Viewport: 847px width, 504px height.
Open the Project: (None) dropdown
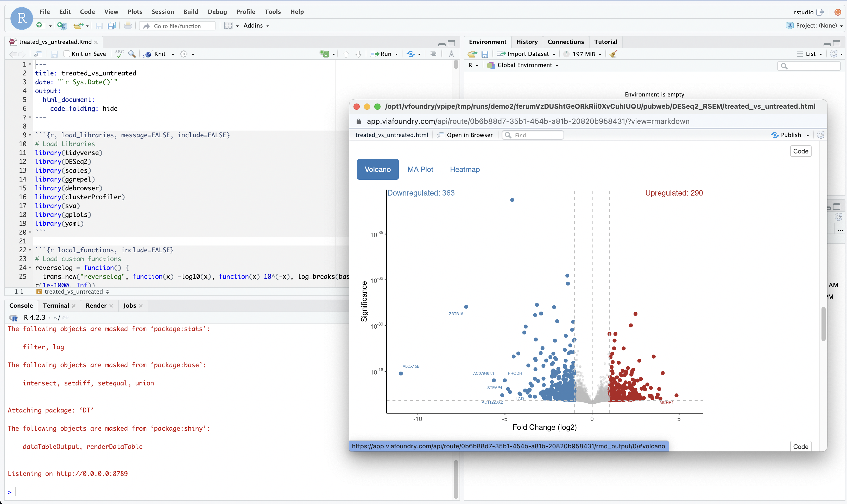[814, 25]
